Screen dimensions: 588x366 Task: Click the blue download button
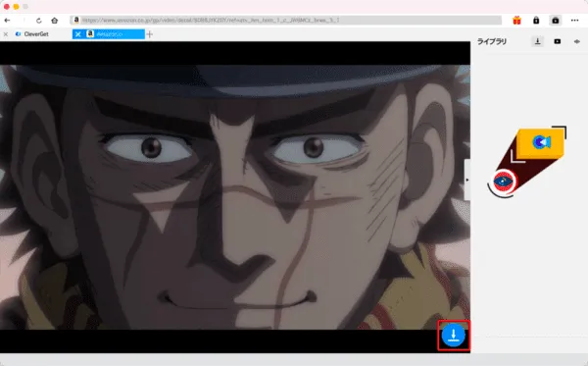tap(454, 336)
